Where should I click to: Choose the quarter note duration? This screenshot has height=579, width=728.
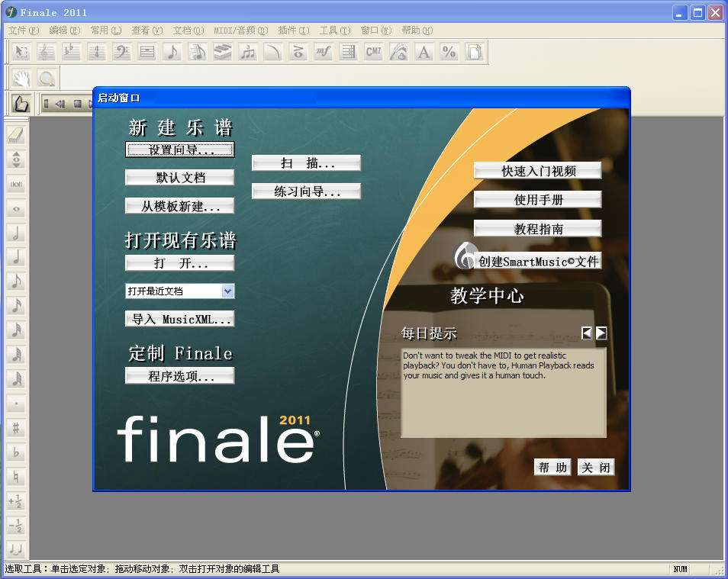[16, 257]
